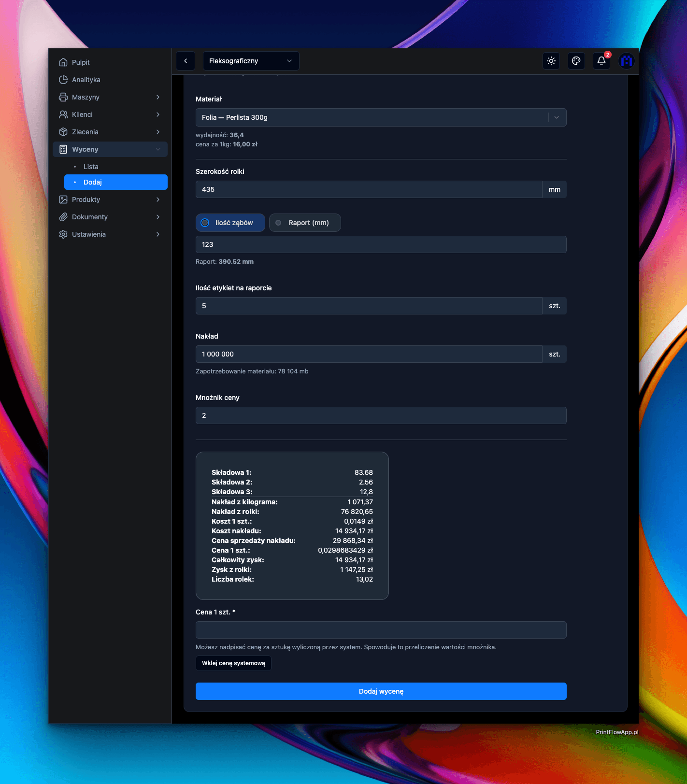This screenshot has height=784, width=687.
Task: Open Analityka via pie chart icon
Action: (x=63, y=80)
